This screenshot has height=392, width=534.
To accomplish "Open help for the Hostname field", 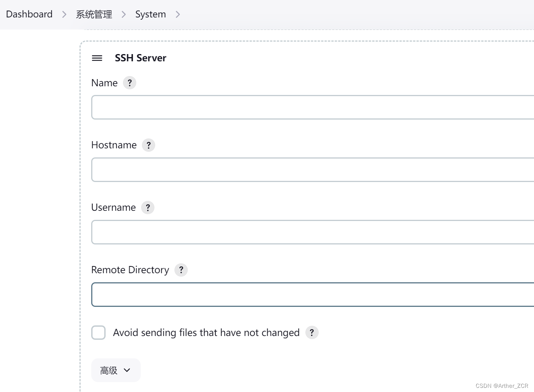I will click(x=149, y=145).
